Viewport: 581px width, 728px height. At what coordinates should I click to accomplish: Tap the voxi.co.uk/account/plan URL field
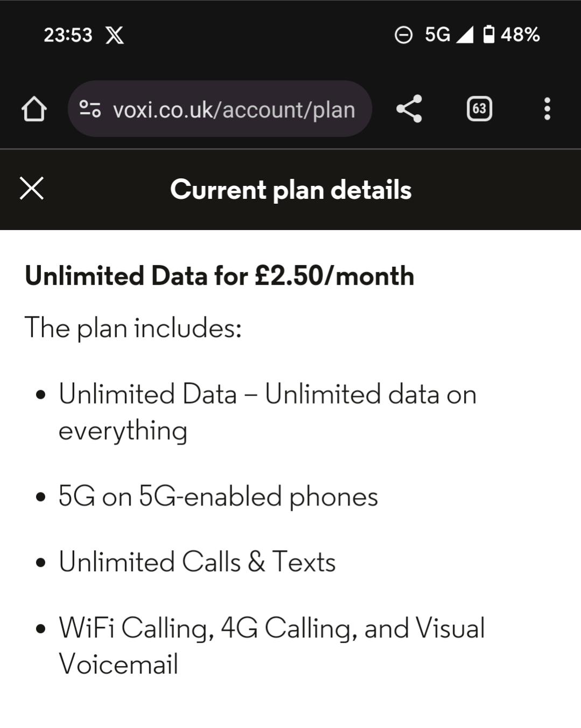tap(234, 109)
